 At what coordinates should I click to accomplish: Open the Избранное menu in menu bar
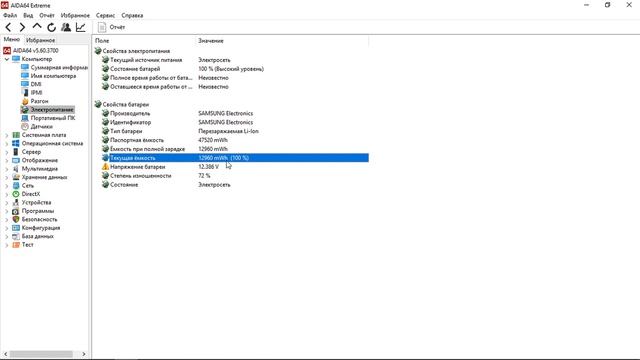click(x=75, y=15)
